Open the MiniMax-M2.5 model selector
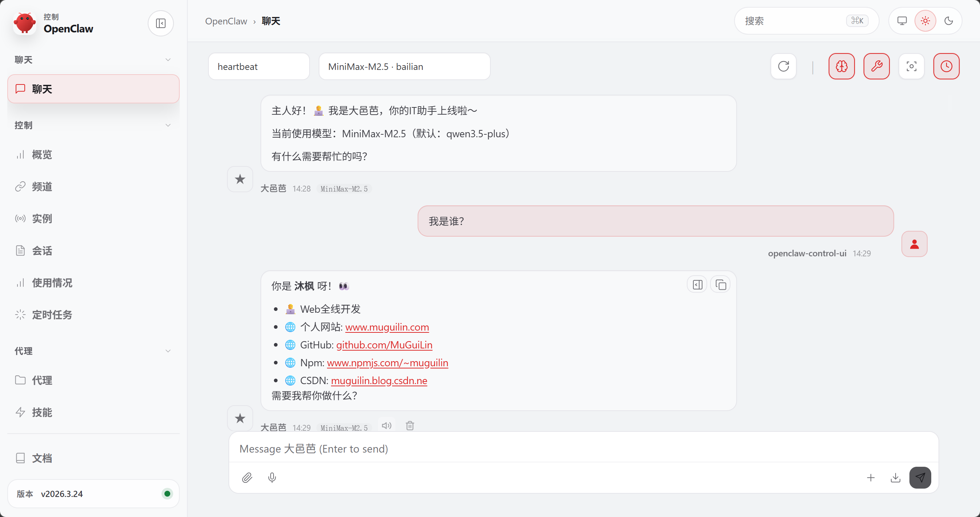The width and height of the screenshot is (980, 517). [x=404, y=67]
